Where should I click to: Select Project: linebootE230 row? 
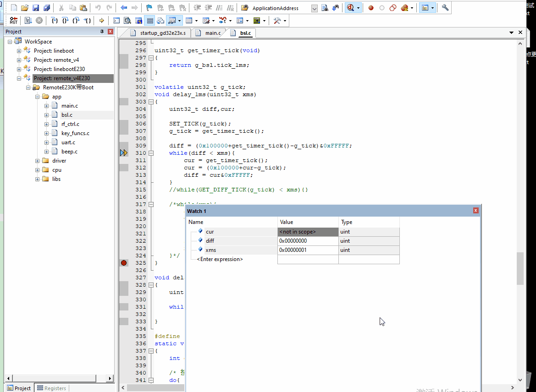coord(59,69)
